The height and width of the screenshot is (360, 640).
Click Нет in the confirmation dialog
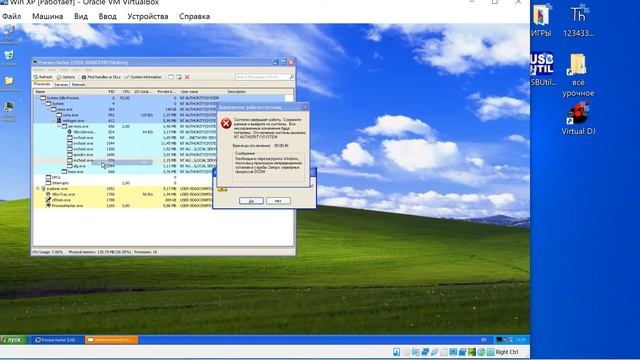coord(278,201)
